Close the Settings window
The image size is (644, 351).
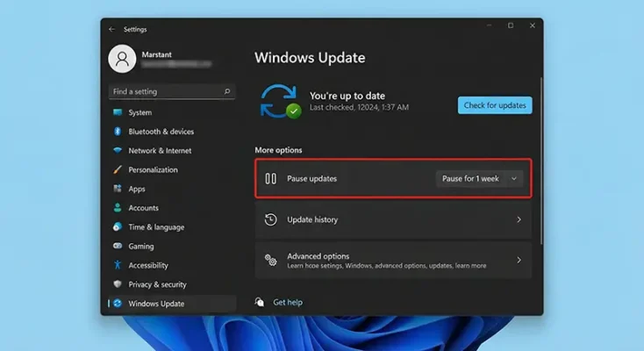pyautogui.click(x=533, y=25)
